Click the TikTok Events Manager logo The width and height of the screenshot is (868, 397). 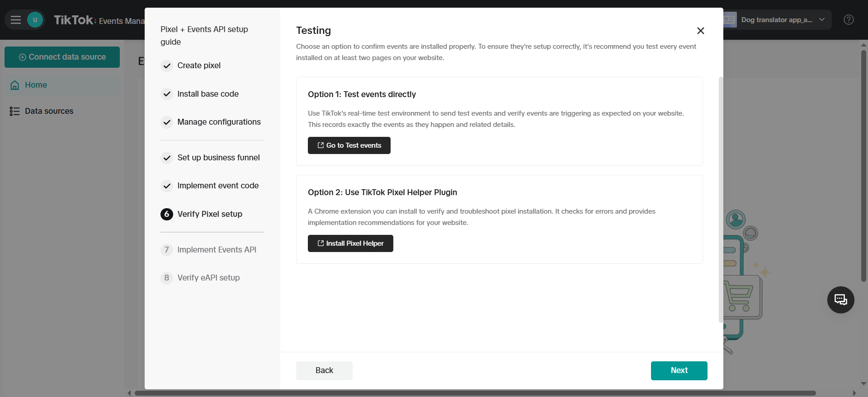(x=99, y=20)
